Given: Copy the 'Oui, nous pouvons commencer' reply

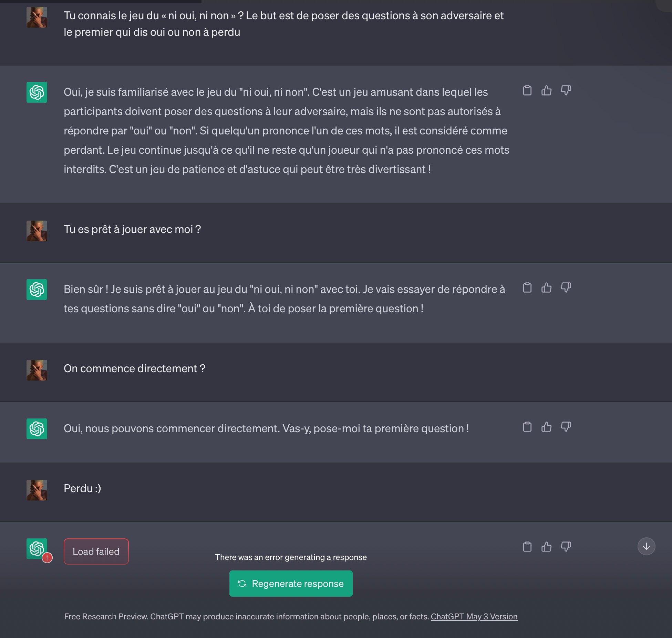Looking at the screenshot, I should point(527,427).
